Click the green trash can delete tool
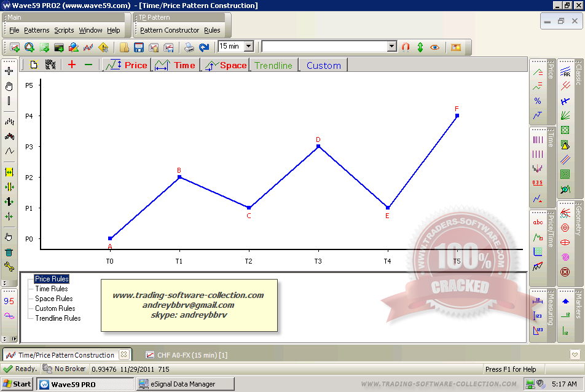This screenshot has width=585, height=392. click(9, 252)
